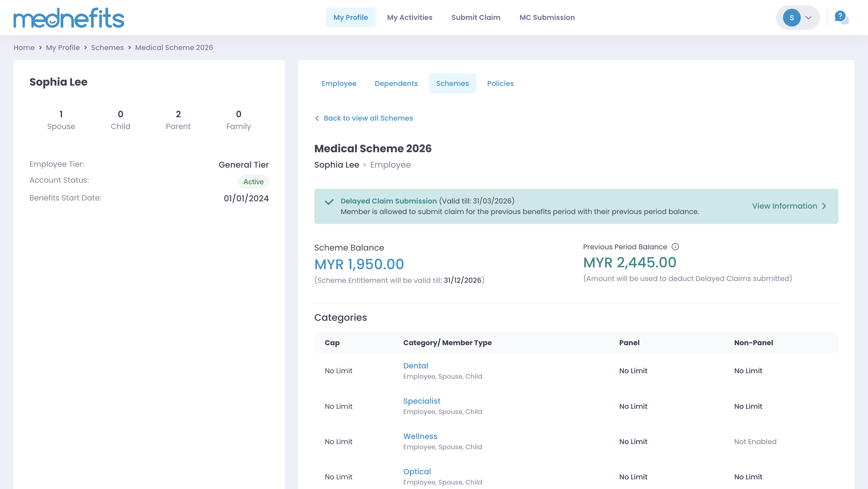
Task: Click the View Information chevron arrow
Action: pos(824,206)
